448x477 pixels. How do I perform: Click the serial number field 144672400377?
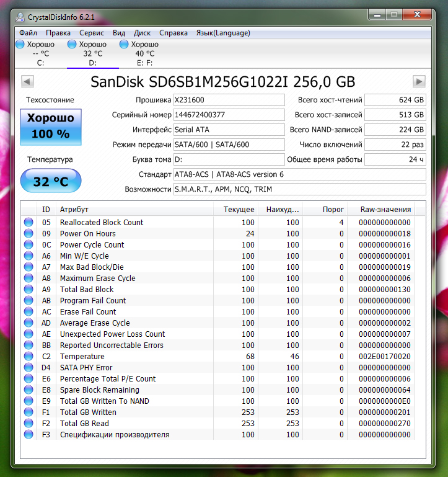229,115
